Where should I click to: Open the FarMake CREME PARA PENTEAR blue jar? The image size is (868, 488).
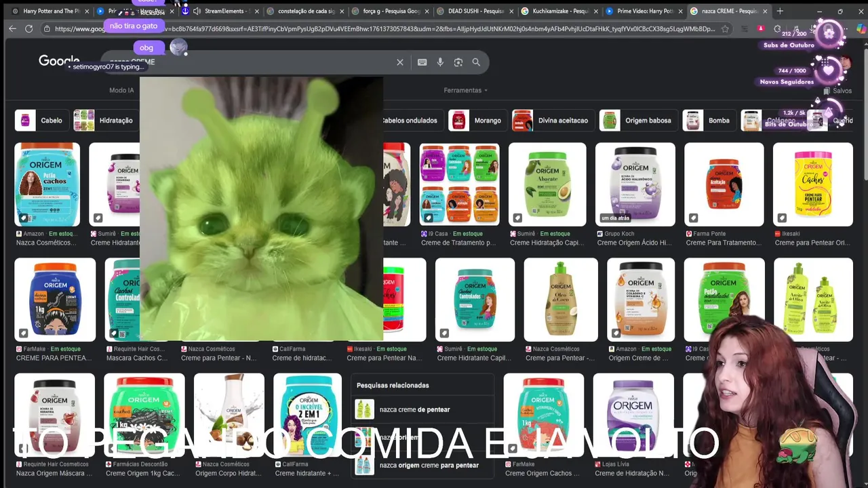55,300
